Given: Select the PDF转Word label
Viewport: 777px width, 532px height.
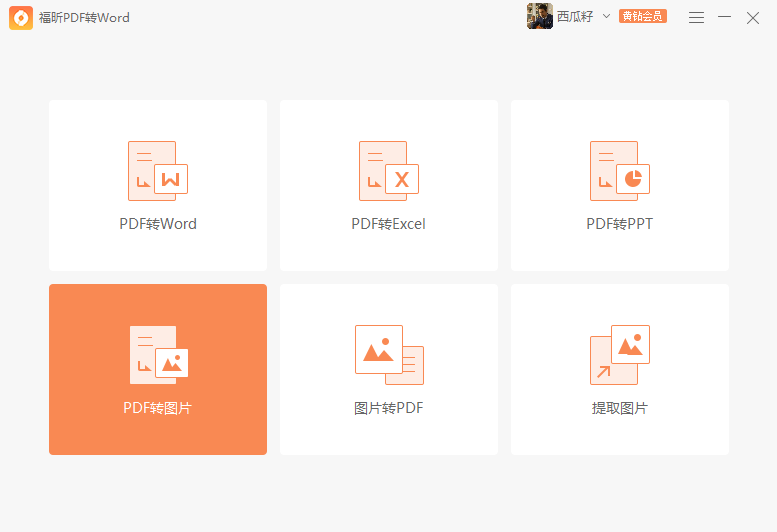Looking at the screenshot, I should pyautogui.click(x=158, y=224).
